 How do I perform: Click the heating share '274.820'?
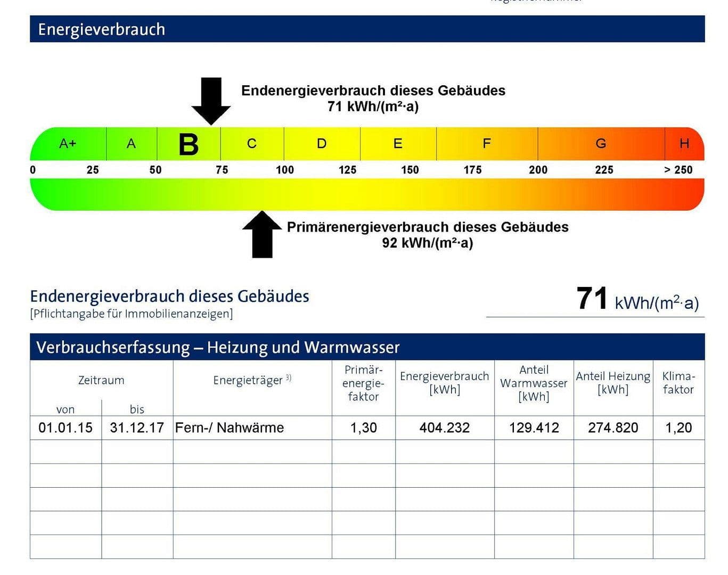point(613,428)
